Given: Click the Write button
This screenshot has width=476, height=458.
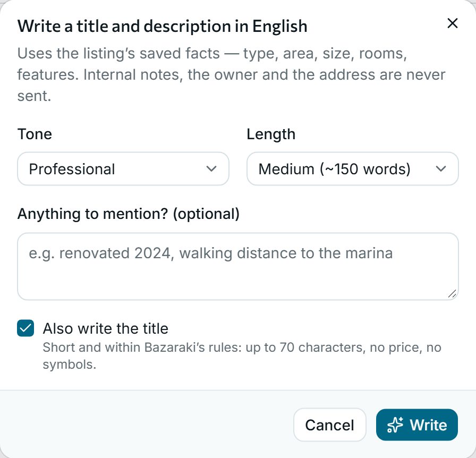Looking at the screenshot, I should click(x=417, y=425).
